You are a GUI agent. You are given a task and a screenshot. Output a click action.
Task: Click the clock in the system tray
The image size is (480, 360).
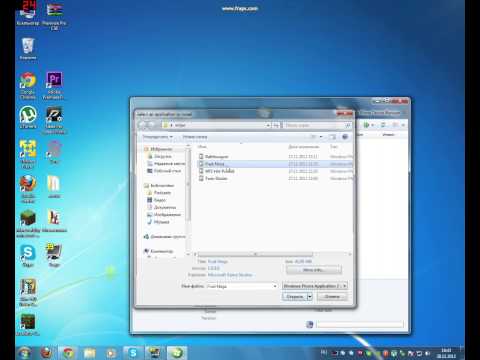[446, 353]
